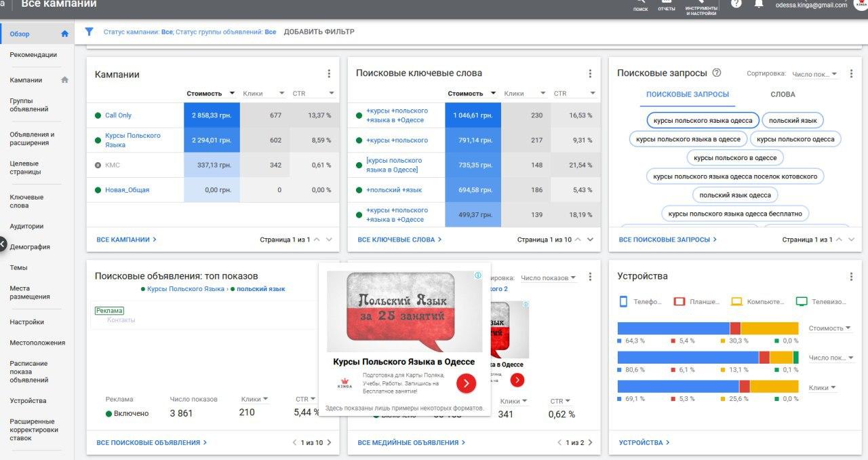Open the Кампании card three-dot menu

[x=329, y=74]
